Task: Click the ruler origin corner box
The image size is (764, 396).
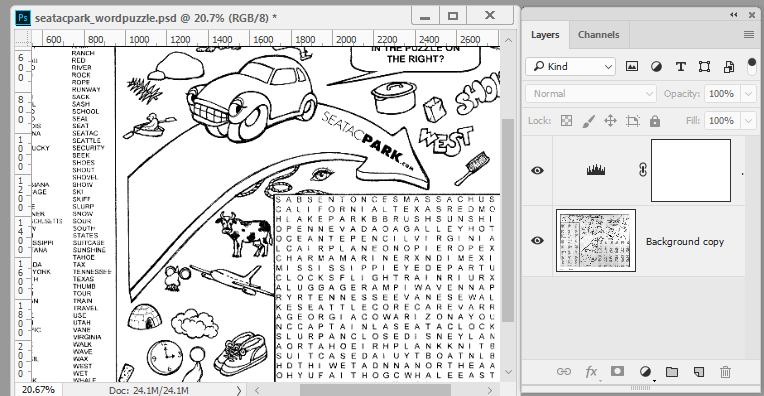Action: 23,38
